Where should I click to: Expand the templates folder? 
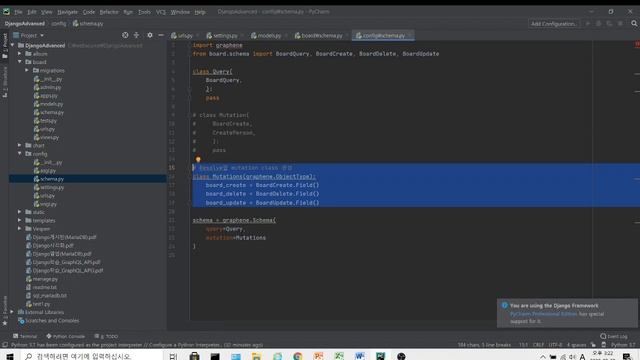tap(20, 220)
